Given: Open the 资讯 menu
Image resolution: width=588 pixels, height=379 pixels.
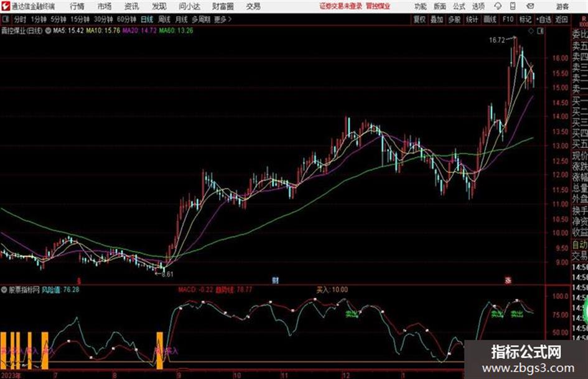Looking at the screenshot, I should click(x=131, y=6).
